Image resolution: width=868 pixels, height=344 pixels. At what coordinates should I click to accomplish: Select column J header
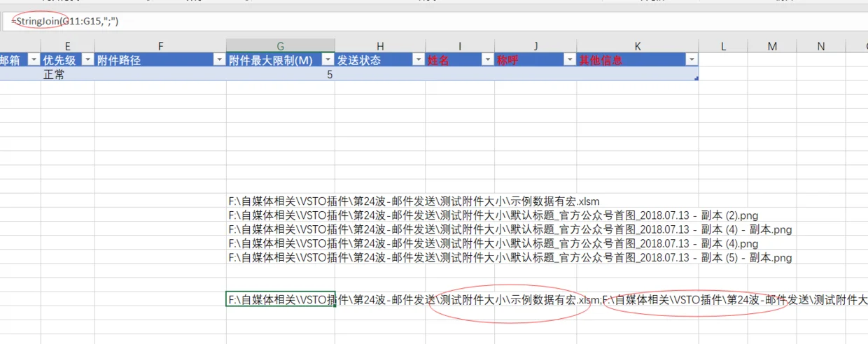tap(535, 46)
